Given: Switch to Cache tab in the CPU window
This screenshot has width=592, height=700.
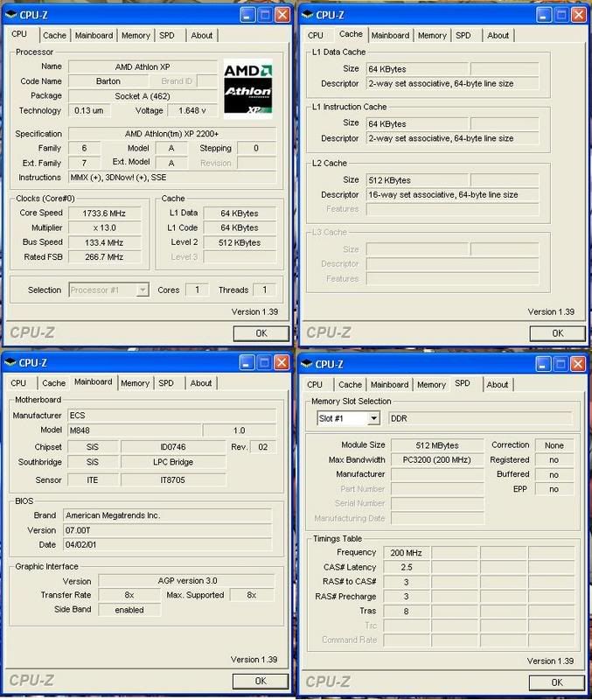Looking at the screenshot, I should click(54, 35).
